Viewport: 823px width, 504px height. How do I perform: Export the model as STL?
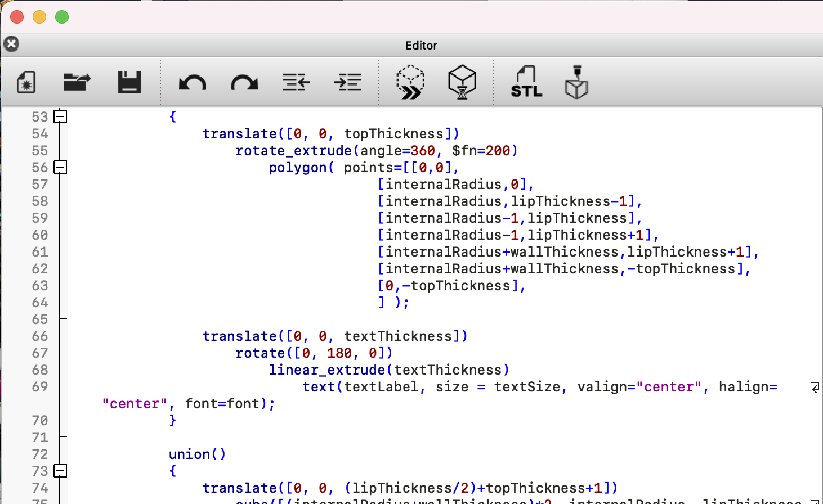click(526, 83)
